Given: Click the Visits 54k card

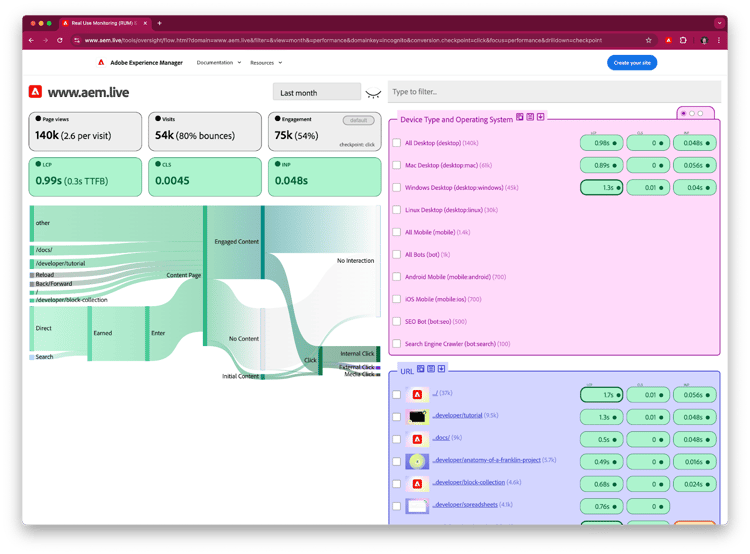Looking at the screenshot, I should point(205,132).
